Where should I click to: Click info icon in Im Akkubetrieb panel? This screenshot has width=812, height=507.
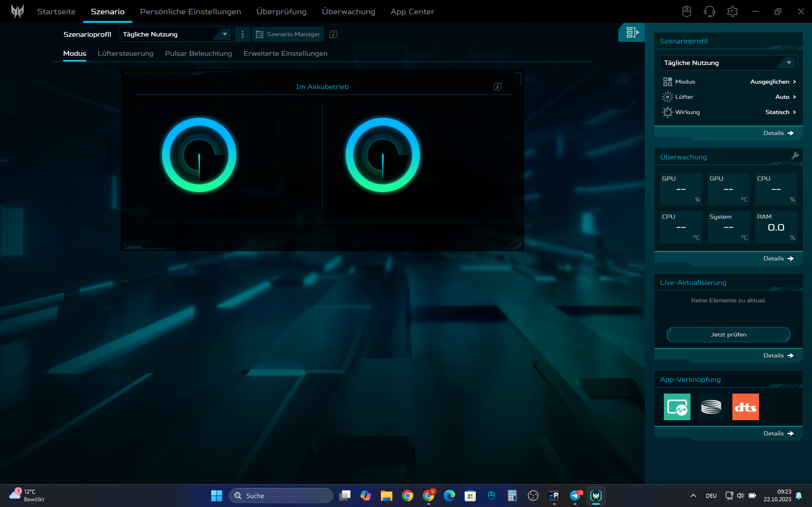click(x=497, y=87)
